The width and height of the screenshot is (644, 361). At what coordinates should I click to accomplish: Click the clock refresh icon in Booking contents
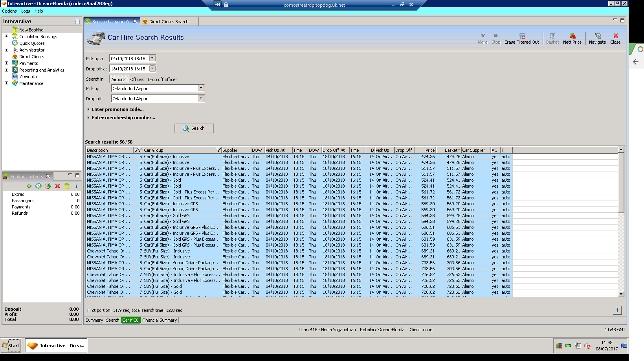[38, 186]
